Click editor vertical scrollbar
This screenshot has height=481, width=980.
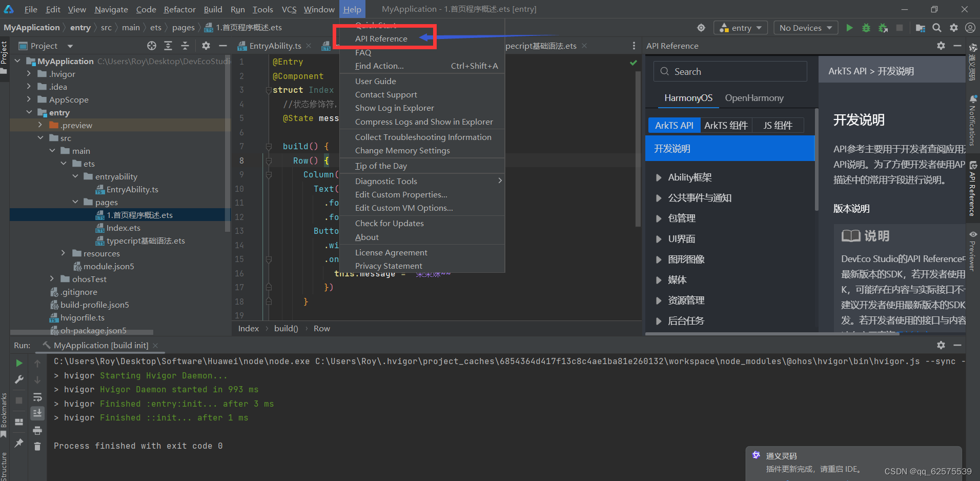(x=638, y=149)
